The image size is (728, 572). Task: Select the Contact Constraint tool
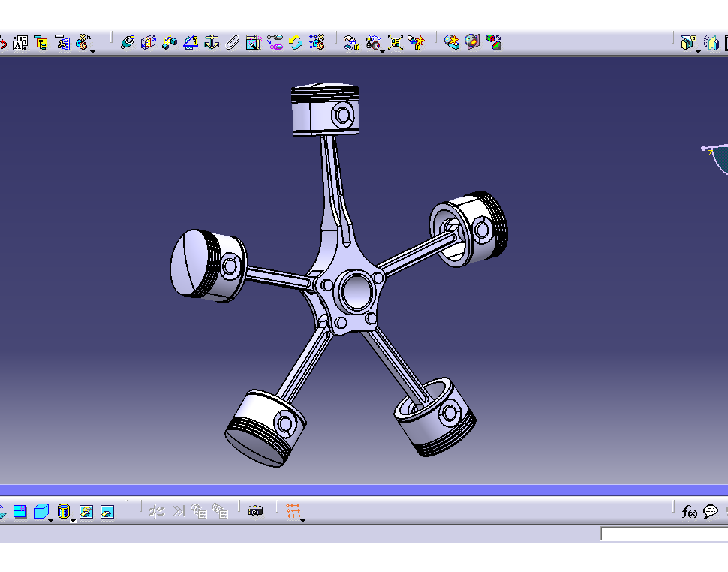click(x=148, y=43)
